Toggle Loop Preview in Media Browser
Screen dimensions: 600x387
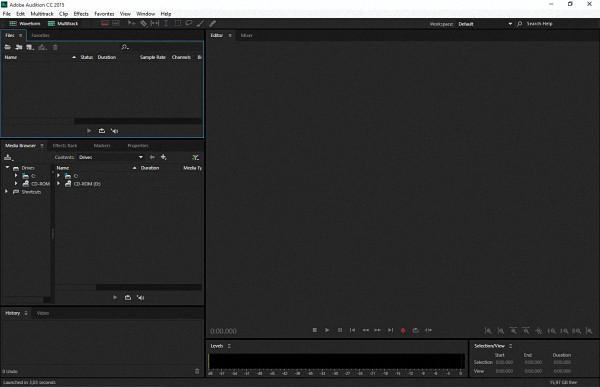(x=128, y=297)
